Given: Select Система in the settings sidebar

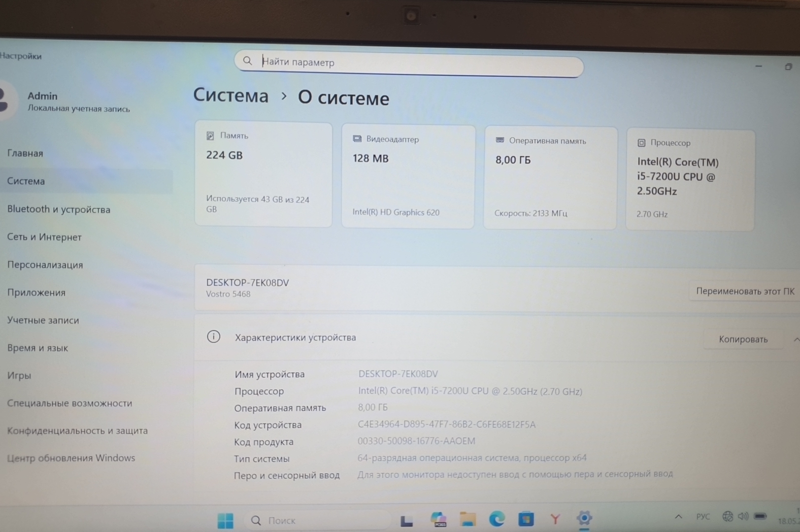Looking at the screenshot, I should point(87,181).
